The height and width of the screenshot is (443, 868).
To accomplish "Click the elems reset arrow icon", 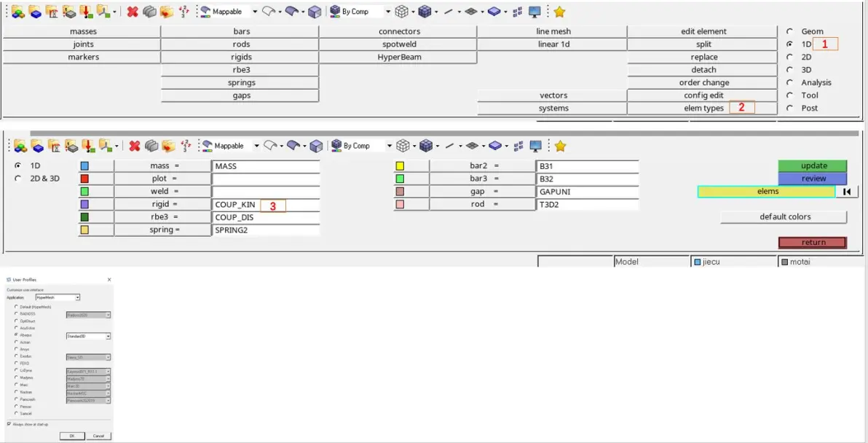I will click(x=848, y=192).
